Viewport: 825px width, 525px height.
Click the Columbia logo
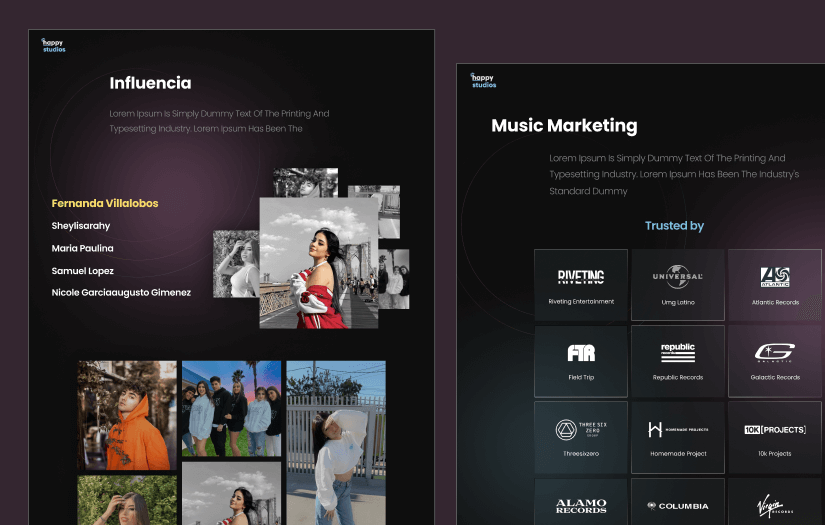pos(678,506)
